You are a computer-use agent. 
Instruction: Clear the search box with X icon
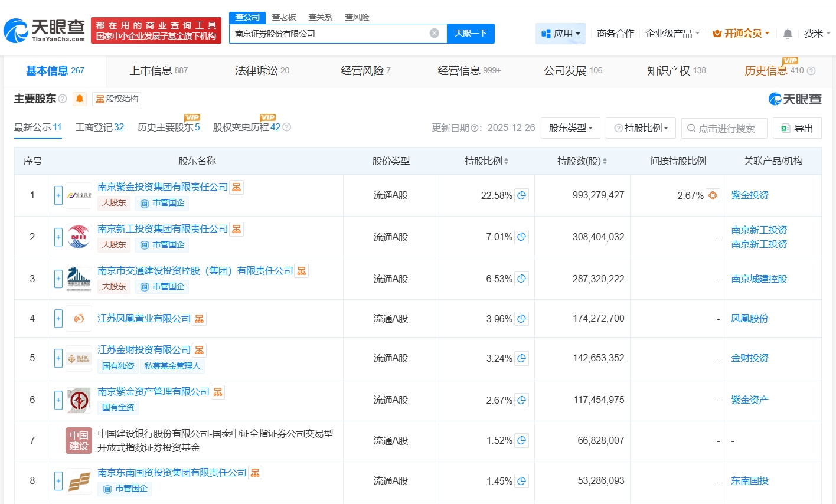[434, 33]
